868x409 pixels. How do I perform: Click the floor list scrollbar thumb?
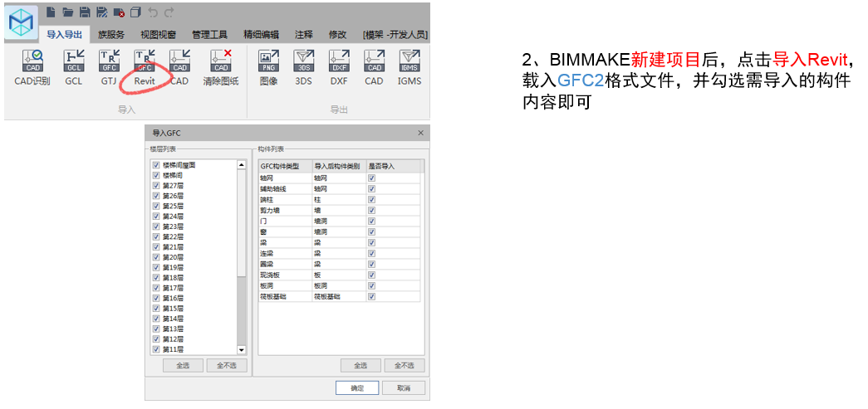(242, 222)
